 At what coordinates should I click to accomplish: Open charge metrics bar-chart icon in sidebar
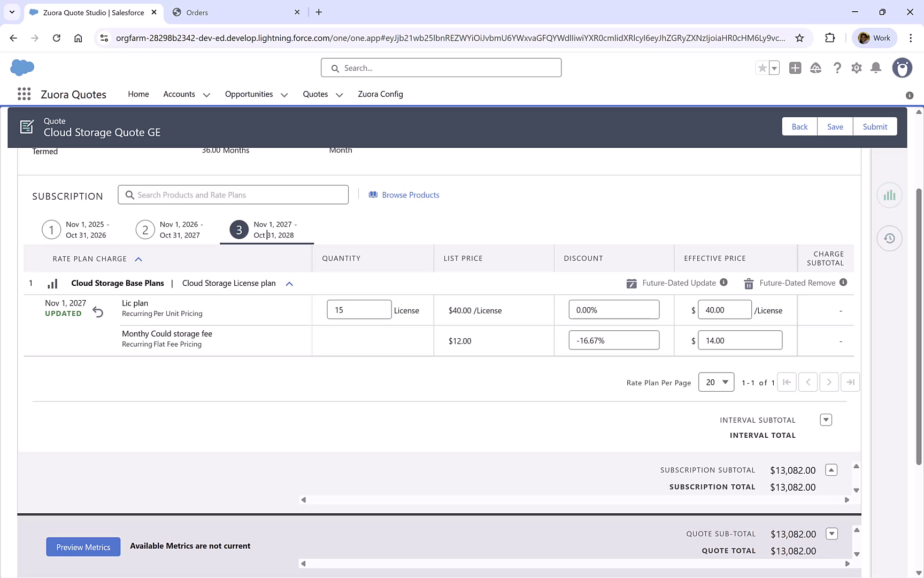[x=889, y=195]
